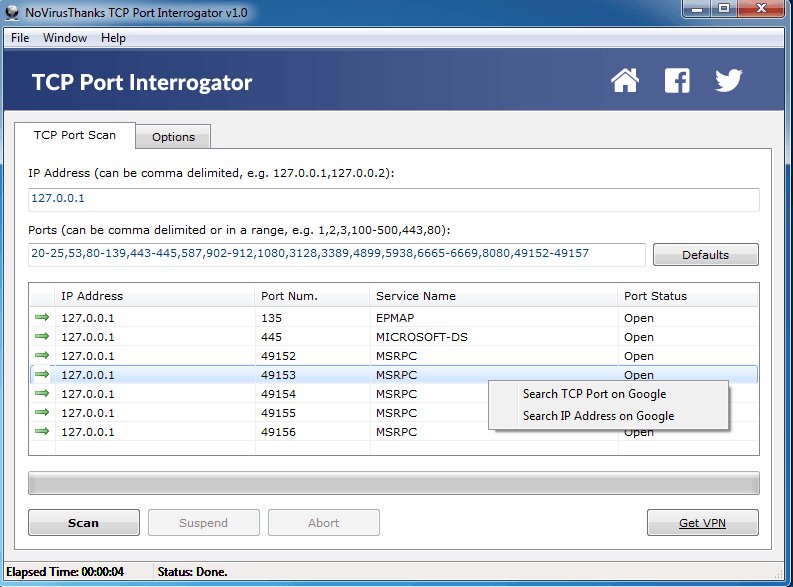Click the Elapsed Time status bar entry
The width and height of the screenshot is (793, 587).
pyautogui.click(x=65, y=572)
